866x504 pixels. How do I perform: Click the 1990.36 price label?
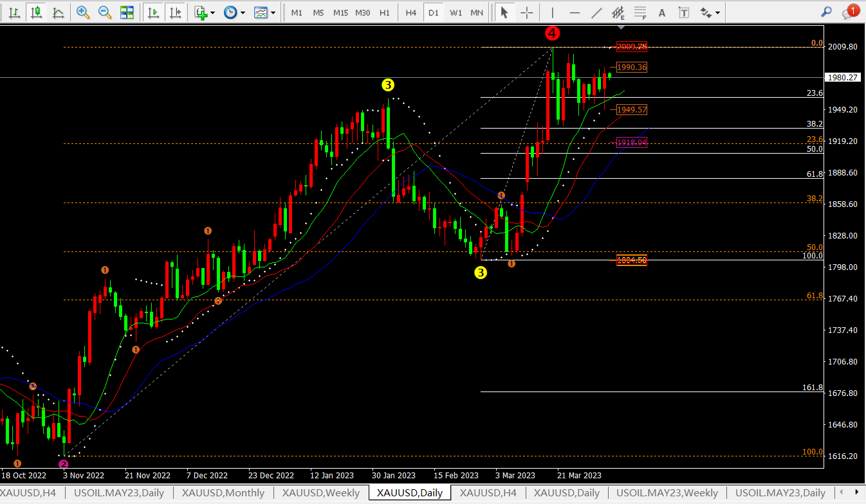(x=631, y=67)
